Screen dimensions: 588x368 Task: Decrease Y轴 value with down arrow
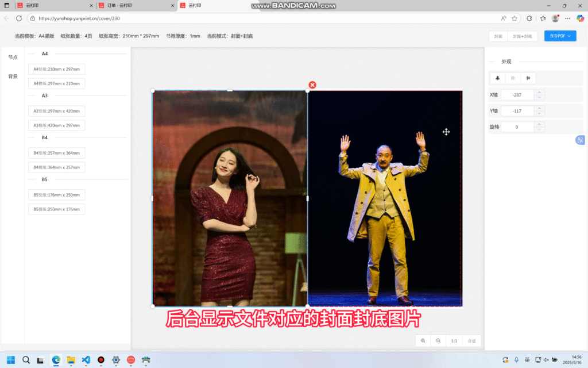point(539,113)
